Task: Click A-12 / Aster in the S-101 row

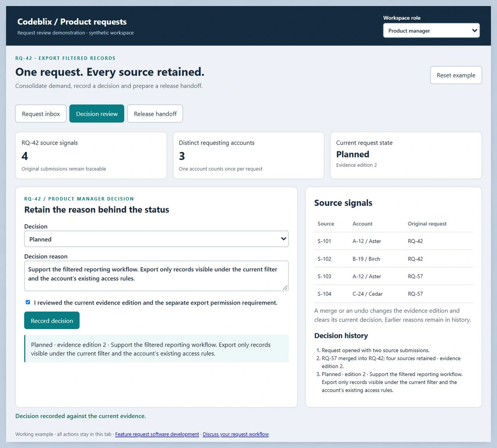Action: 367,241
